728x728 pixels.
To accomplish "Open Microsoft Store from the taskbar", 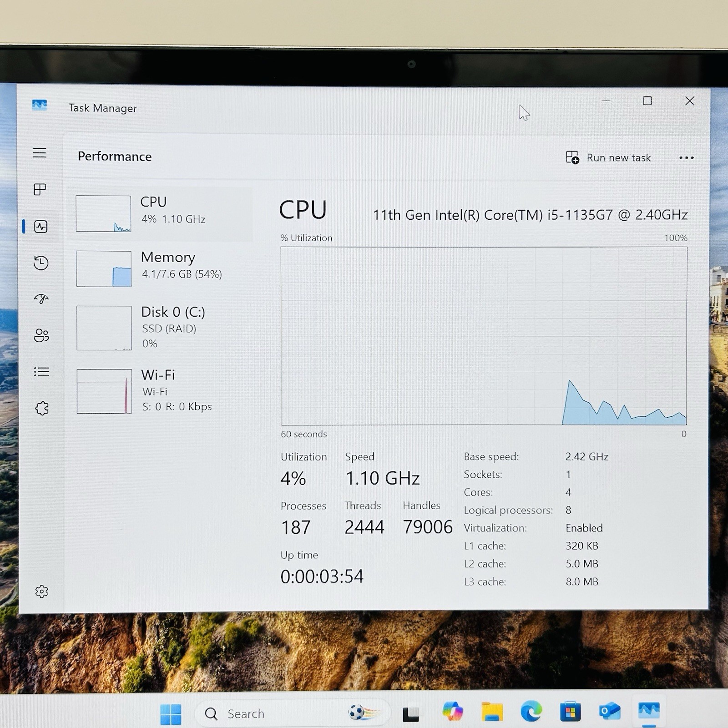I will (x=570, y=711).
